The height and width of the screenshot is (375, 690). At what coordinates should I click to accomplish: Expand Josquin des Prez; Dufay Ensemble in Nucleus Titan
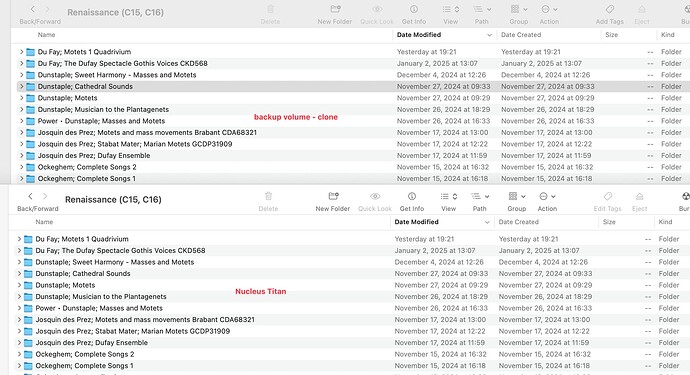click(19, 342)
